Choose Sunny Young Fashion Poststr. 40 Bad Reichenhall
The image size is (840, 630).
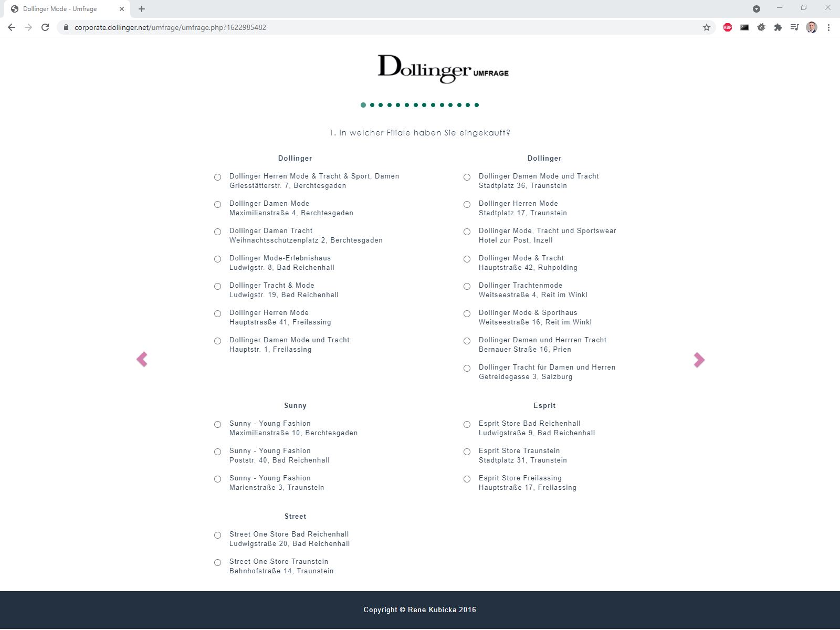tap(217, 452)
